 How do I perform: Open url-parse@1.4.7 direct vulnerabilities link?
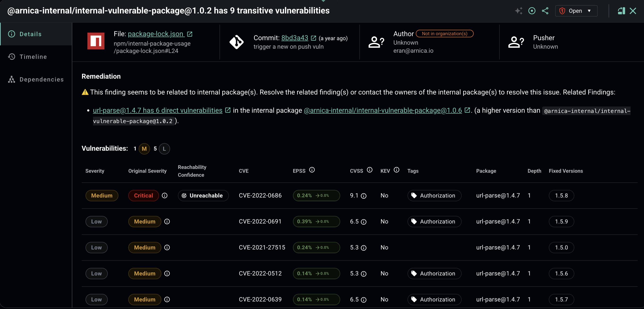click(158, 111)
